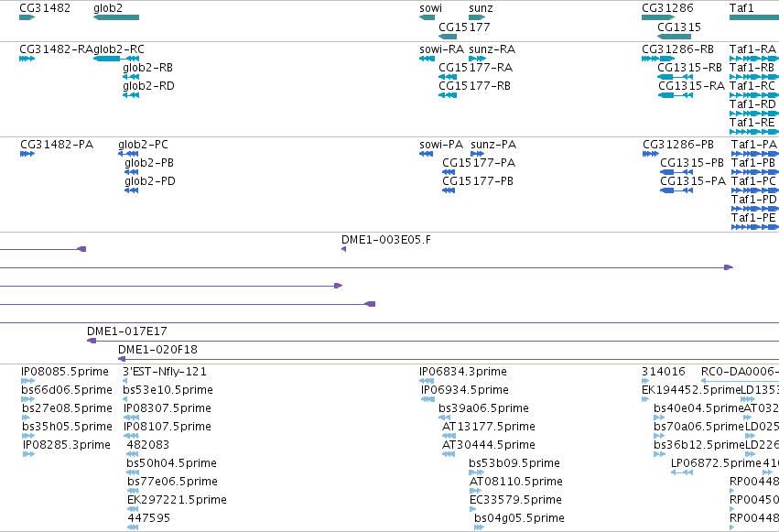This screenshot has width=779, height=532.
Task: Click the bs53b09.5prime EST label
Action: click(514, 463)
